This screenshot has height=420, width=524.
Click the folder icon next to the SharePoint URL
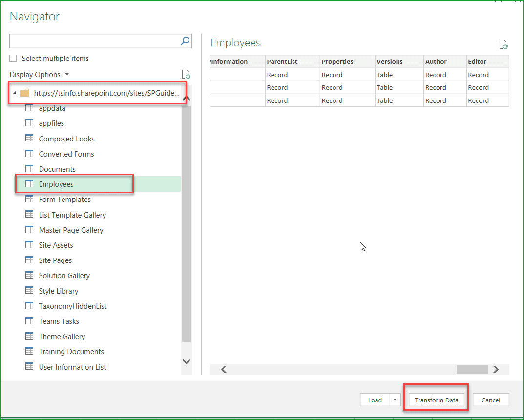(24, 93)
